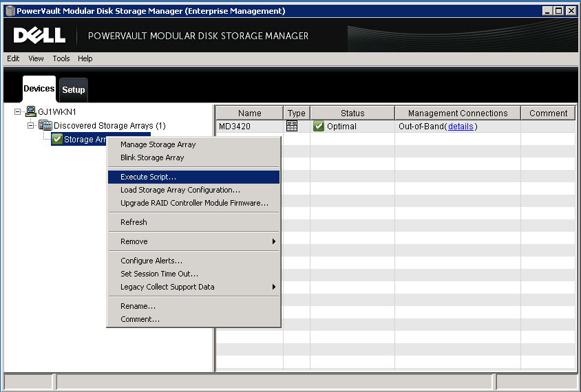Close the PowerVault window
Viewport: 581px width, 392px height.
click(571, 11)
